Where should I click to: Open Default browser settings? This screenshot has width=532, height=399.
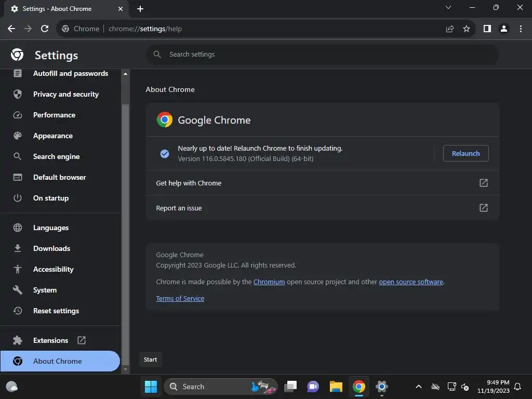60,177
